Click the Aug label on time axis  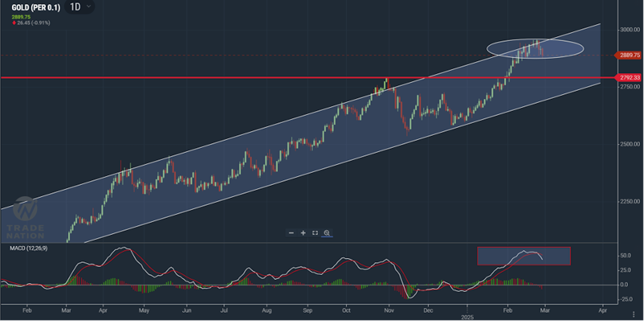click(267, 310)
